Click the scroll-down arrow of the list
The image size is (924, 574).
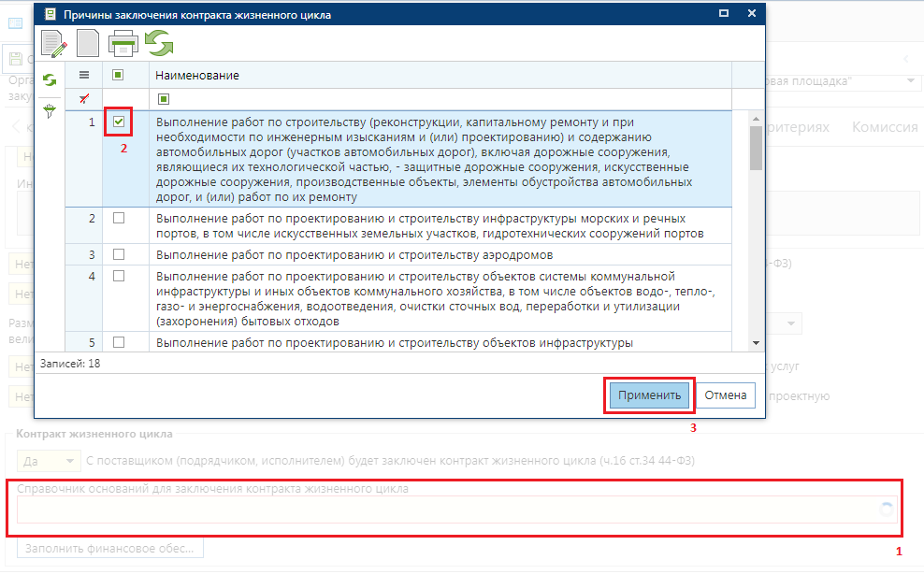click(756, 343)
